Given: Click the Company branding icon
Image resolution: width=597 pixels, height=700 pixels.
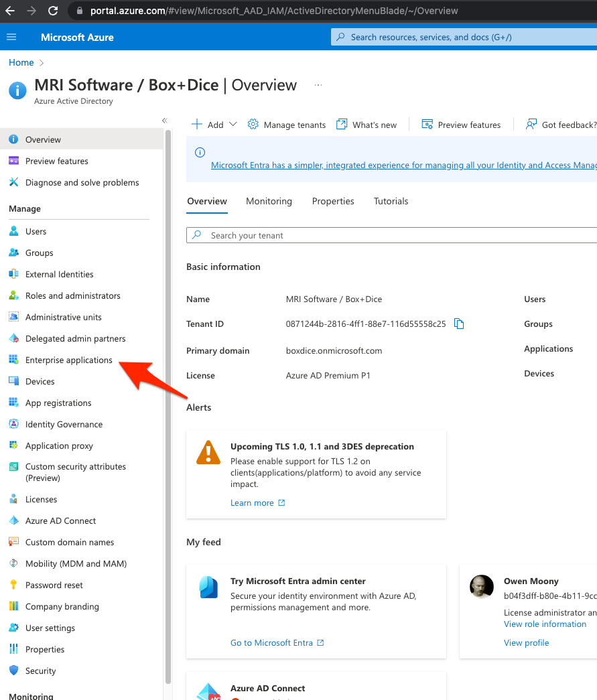Looking at the screenshot, I should pyautogui.click(x=14, y=606).
